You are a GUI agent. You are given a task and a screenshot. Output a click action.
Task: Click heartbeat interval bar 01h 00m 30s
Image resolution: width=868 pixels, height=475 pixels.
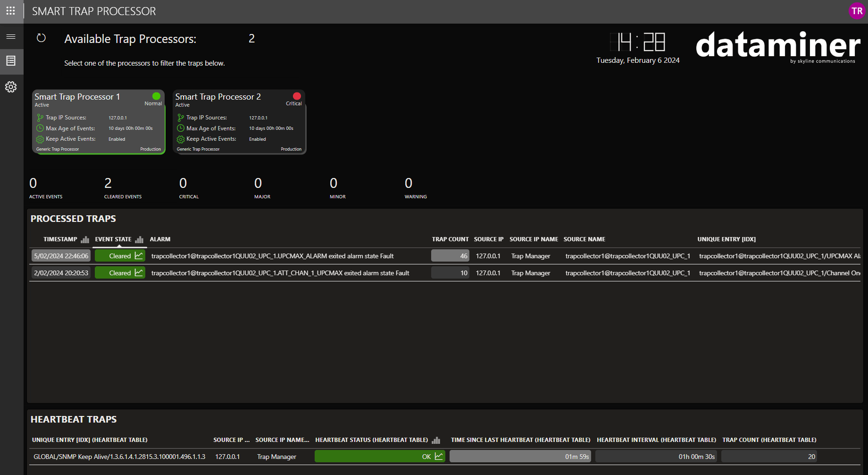pyautogui.click(x=656, y=456)
